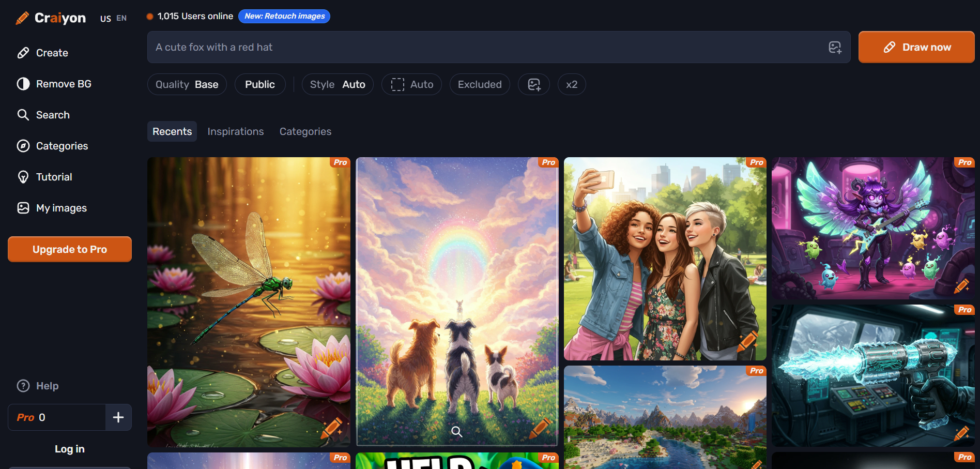Switch to the Categories tab
Viewport: 980px width, 469px height.
305,131
